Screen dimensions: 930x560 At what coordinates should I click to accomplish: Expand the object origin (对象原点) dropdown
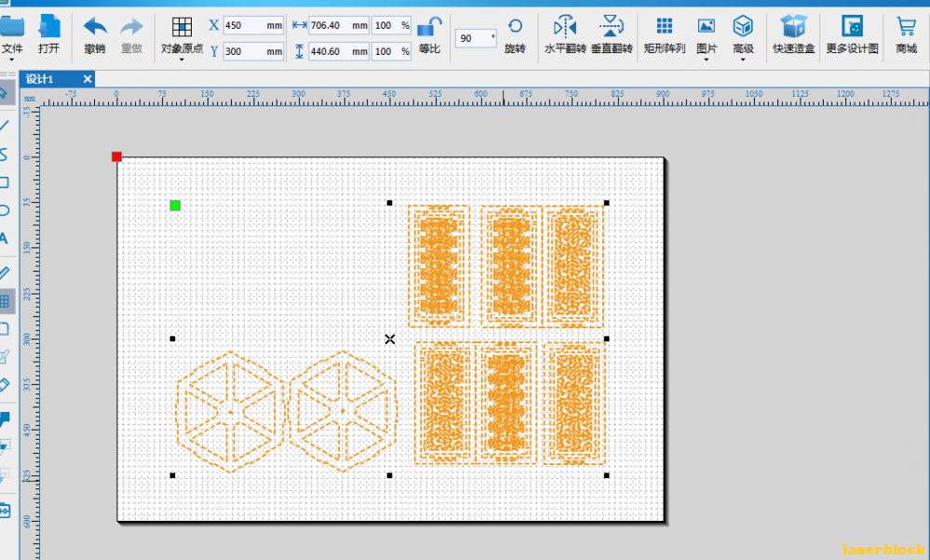(182, 60)
